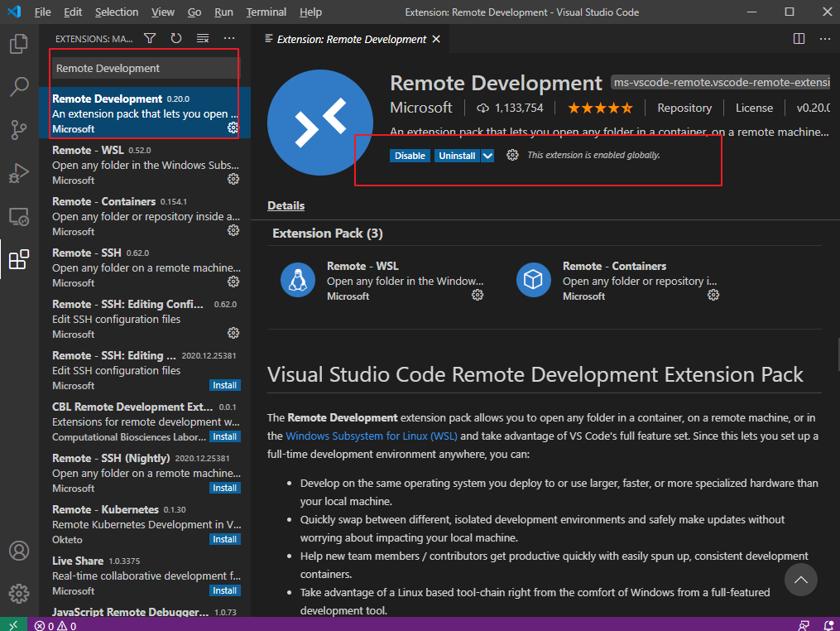Select Remote - SSH 0.62.0 list item
Viewport: 840px width, 631px height.
click(x=145, y=267)
